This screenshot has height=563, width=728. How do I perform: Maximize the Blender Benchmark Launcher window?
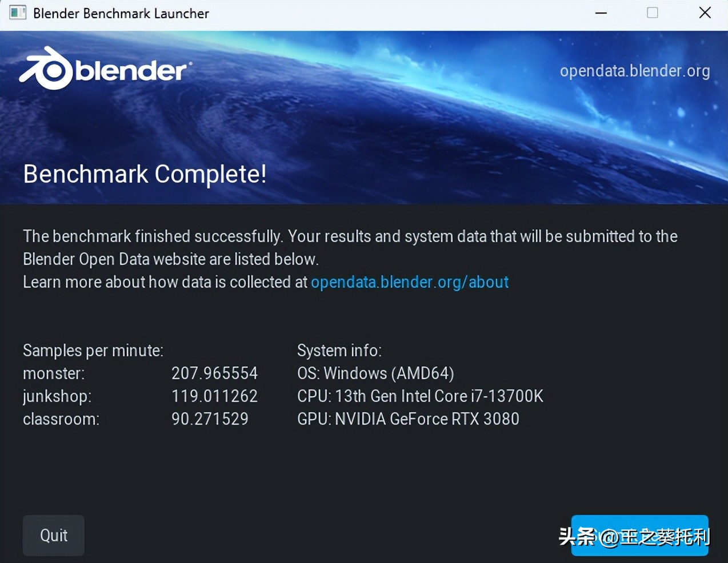click(x=653, y=13)
